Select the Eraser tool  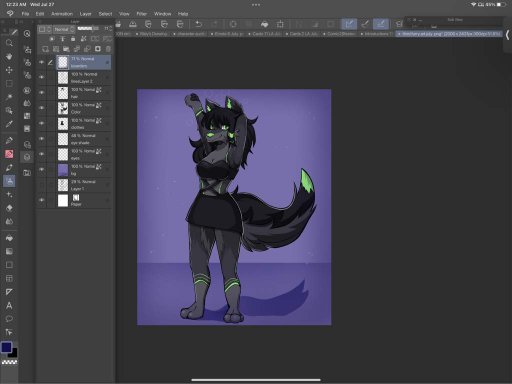[9, 208]
